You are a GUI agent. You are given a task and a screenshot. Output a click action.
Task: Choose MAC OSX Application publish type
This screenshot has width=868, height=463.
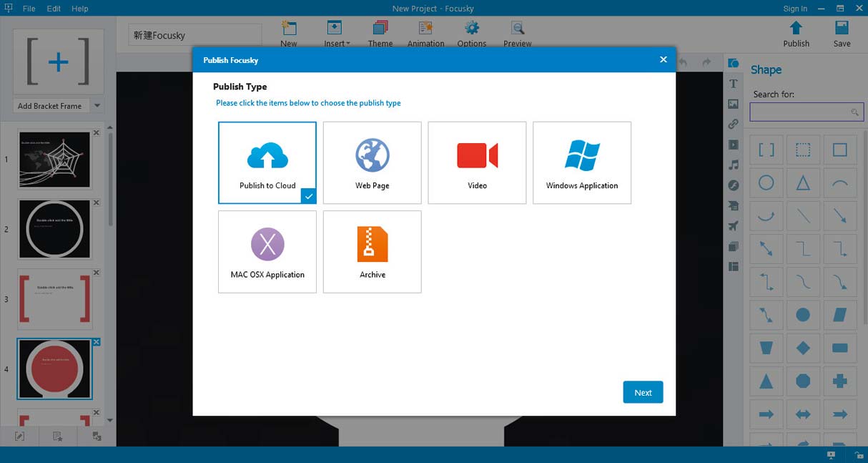[267, 252]
